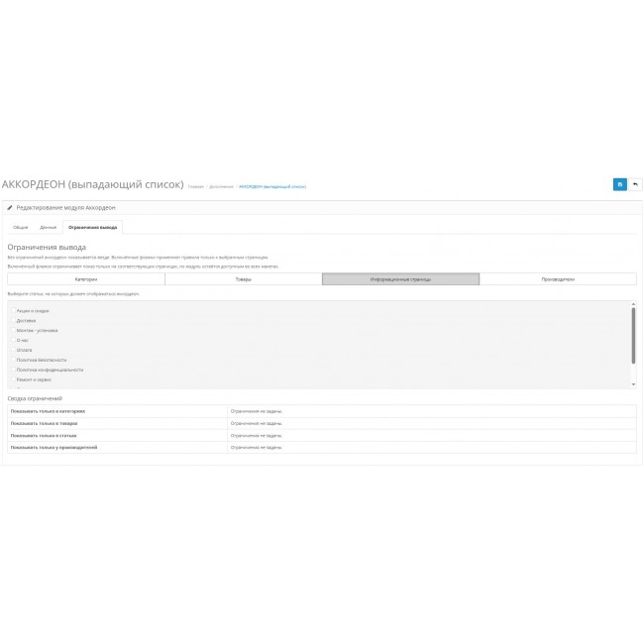Tick the 'Ремонт и сервис' checkbox
This screenshot has width=644, height=644.
12,379
